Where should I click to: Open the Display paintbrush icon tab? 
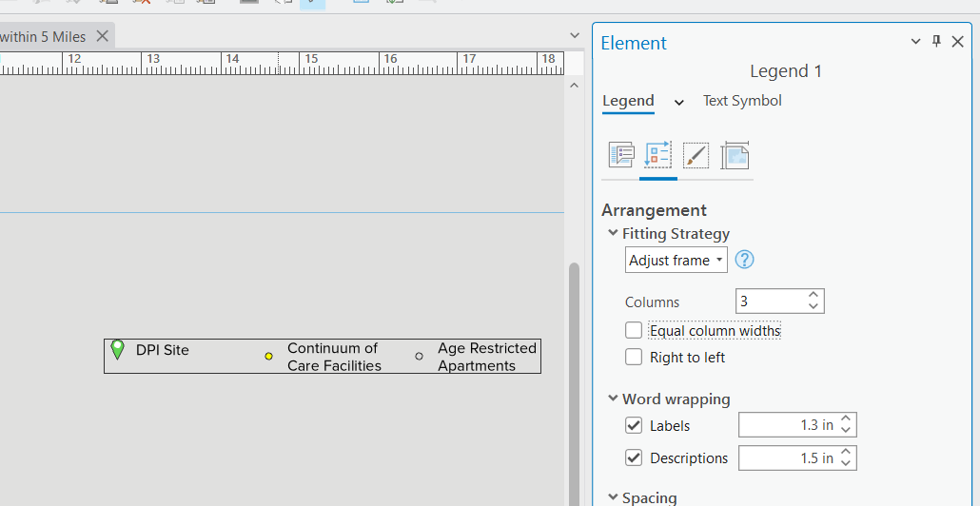pyautogui.click(x=696, y=155)
